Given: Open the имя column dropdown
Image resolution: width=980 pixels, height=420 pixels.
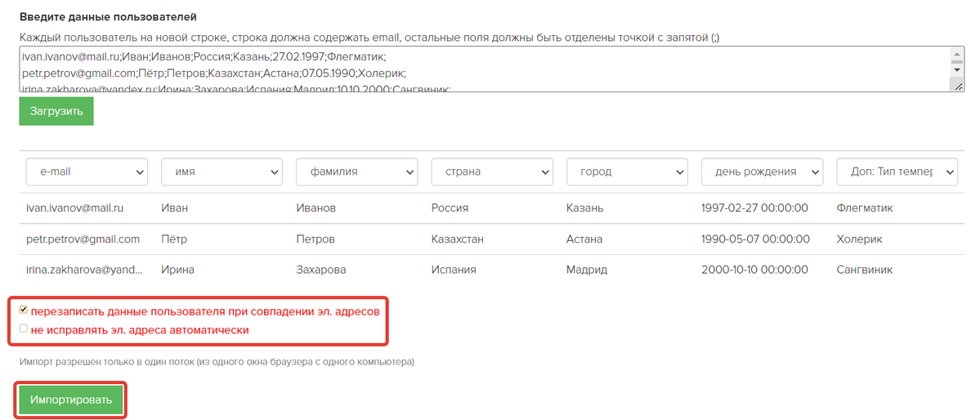Looking at the screenshot, I should [222, 172].
